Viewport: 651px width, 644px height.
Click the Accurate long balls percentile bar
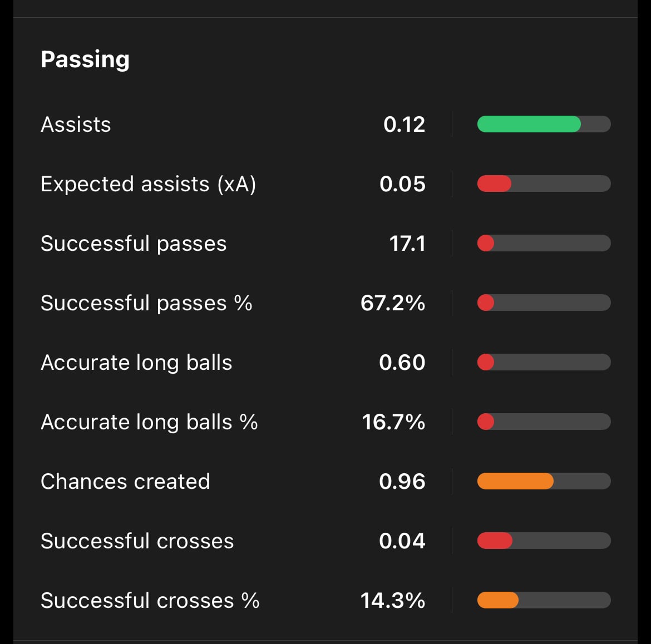[x=543, y=362]
